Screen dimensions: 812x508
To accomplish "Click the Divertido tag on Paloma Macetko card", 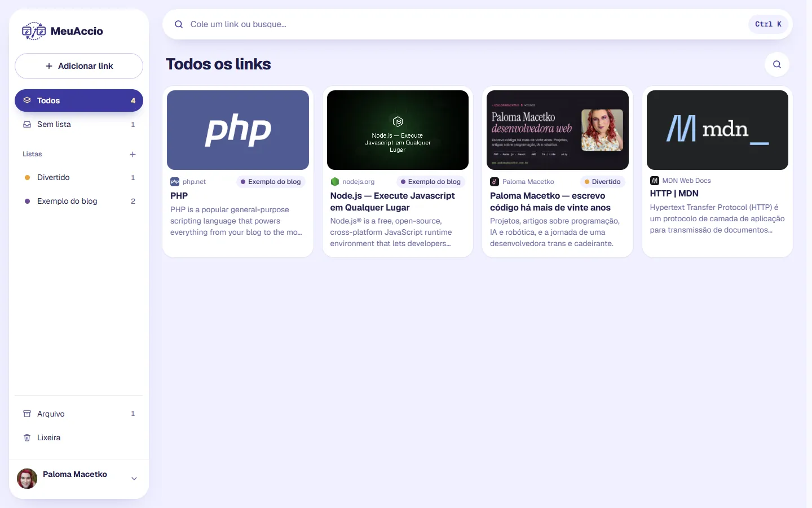I will [x=603, y=182].
